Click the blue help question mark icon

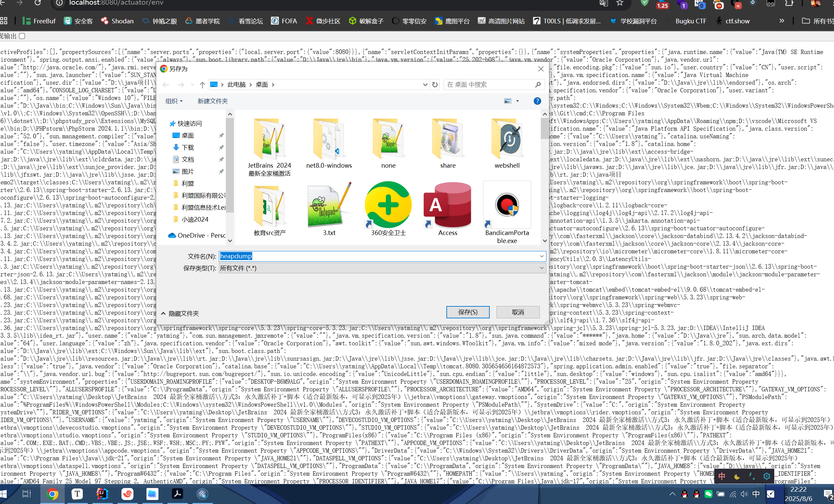point(537,101)
